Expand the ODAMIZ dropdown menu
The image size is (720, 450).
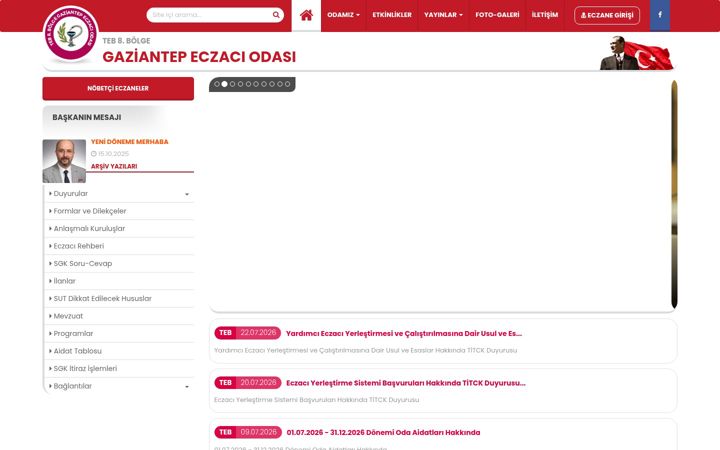click(x=343, y=15)
